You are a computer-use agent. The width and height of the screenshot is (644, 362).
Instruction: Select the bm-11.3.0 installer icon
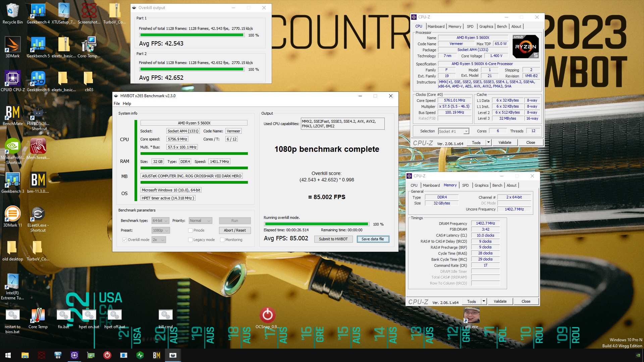tap(38, 183)
